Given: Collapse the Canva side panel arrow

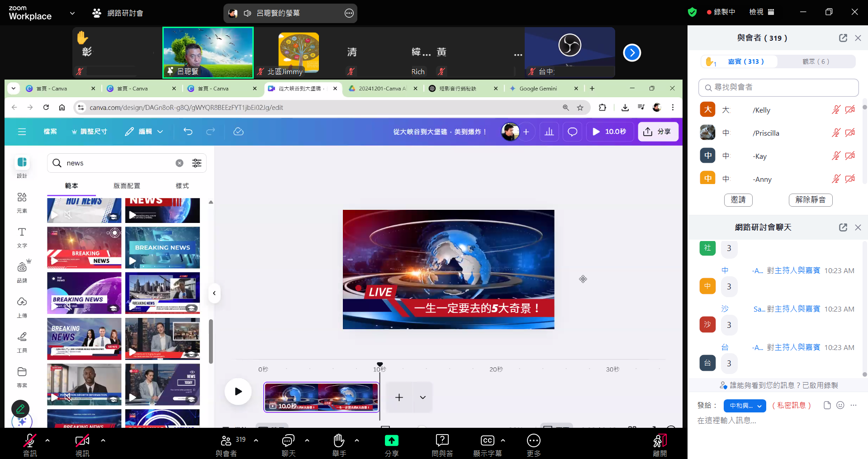Looking at the screenshot, I should pos(214,293).
